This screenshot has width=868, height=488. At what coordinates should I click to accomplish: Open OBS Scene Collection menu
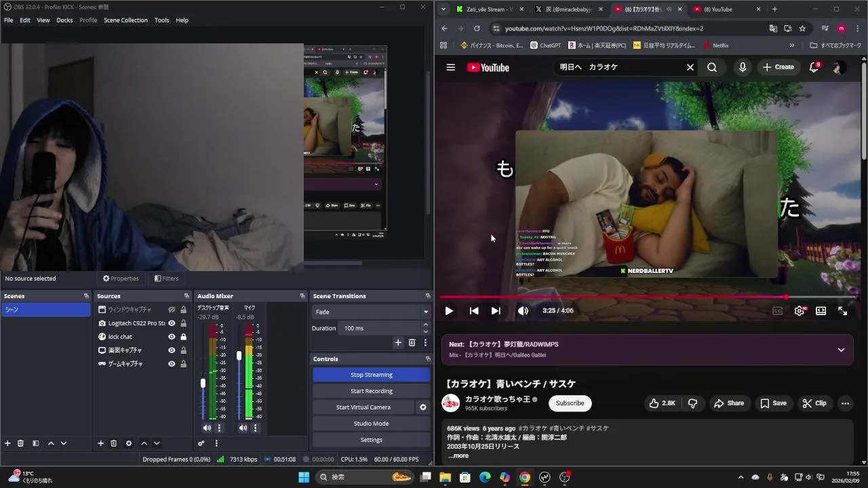[125, 20]
